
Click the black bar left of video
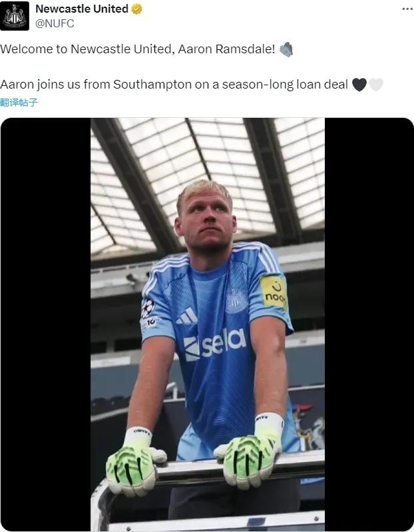click(x=46, y=324)
